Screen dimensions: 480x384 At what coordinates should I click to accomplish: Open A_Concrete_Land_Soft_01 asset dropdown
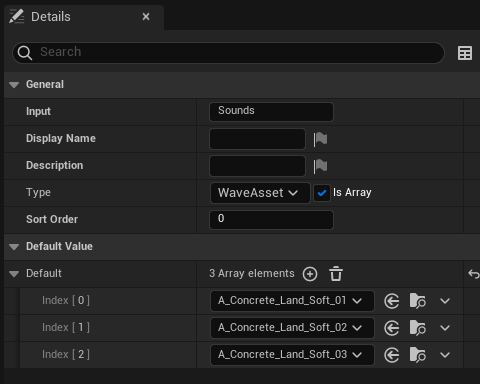(x=292, y=301)
